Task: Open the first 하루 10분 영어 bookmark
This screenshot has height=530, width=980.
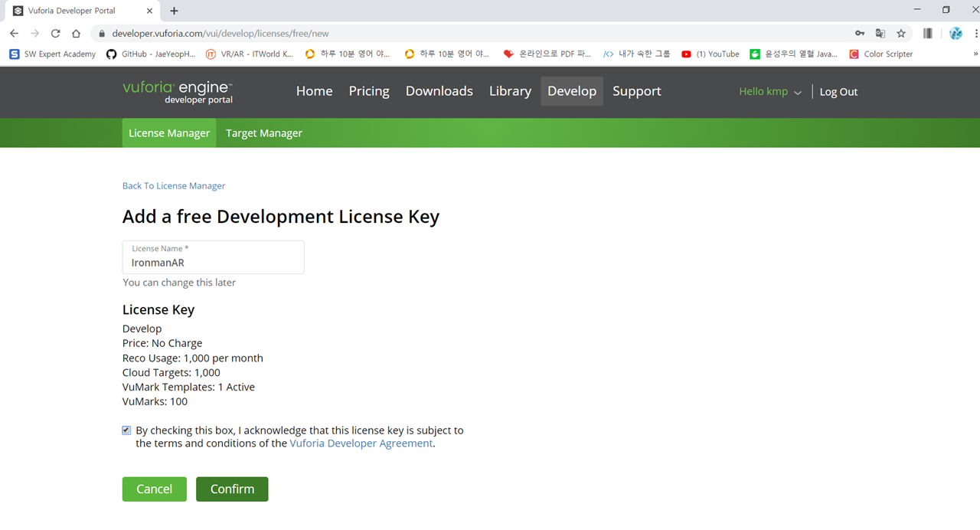Action: (x=348, y=54)
